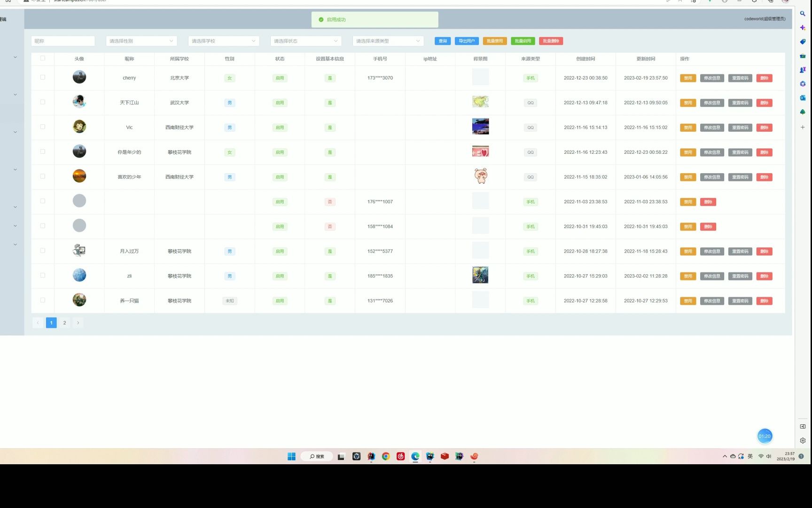Check the row for user 天下江山
The height and width of the screenshot is (508, 812).
[43, 102]
